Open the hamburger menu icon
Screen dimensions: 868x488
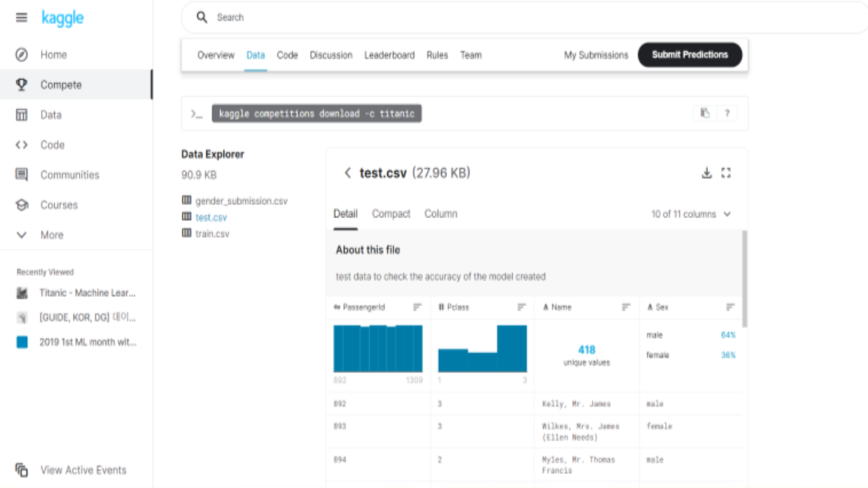[x=21, y=18]
